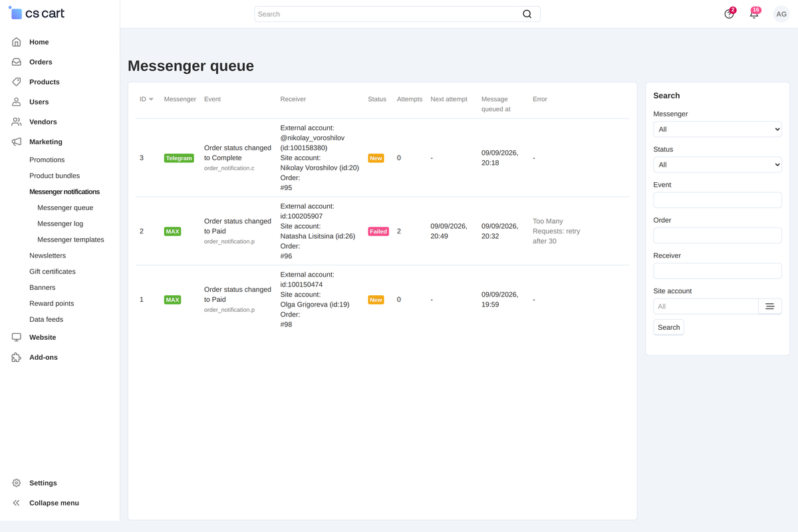Click the Search button in filter panel
Screen dimensions: 798x532
[669, 327]
